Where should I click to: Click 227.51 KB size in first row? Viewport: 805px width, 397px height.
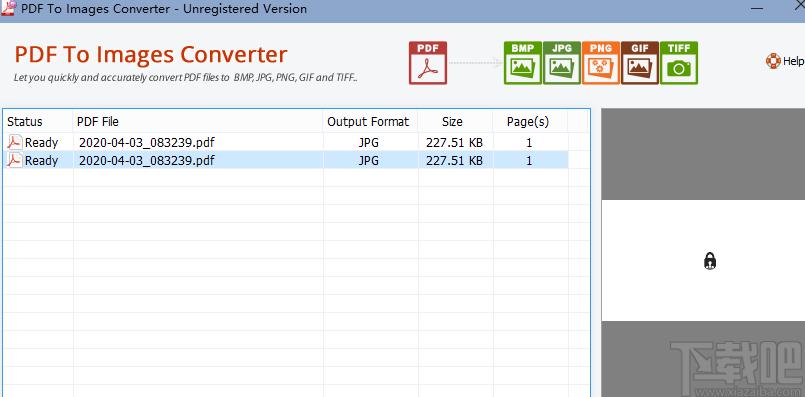[454, 142]
